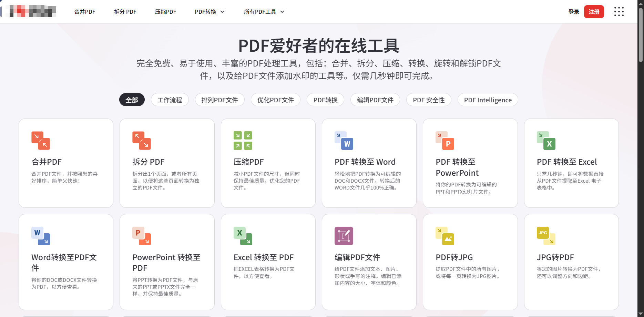The image size is (644, 317).
Task: Select the 编辑PDF文件 filter tab
Action: pyautogui.click(x=375, y=100)
